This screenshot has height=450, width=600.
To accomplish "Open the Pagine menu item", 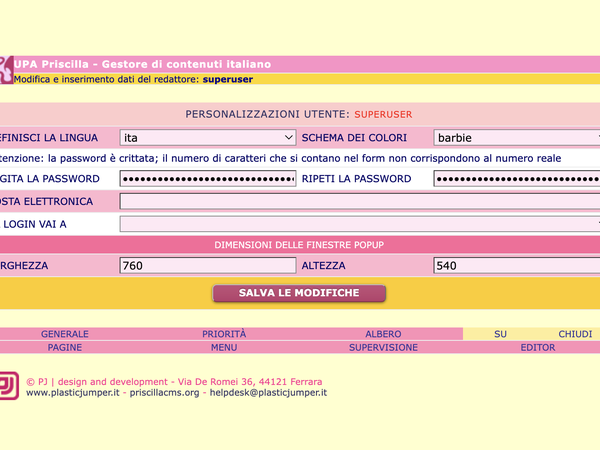I will (x=65, y=347).
